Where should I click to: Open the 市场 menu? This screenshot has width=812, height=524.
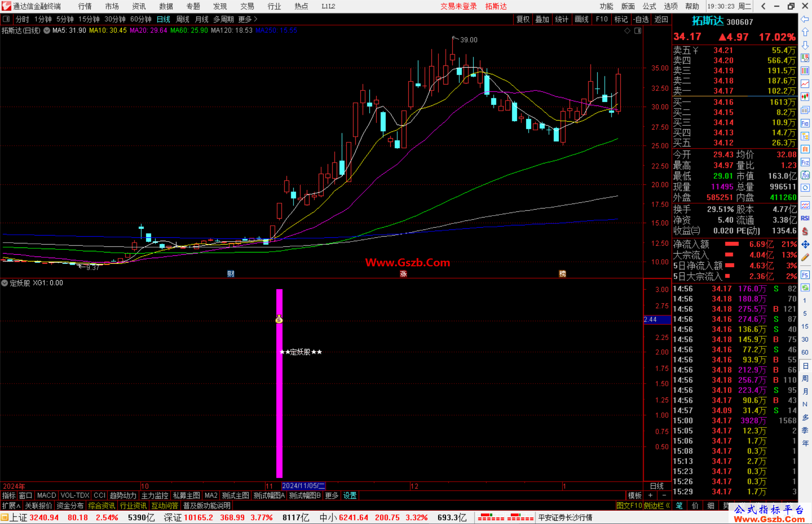(112, 6)
